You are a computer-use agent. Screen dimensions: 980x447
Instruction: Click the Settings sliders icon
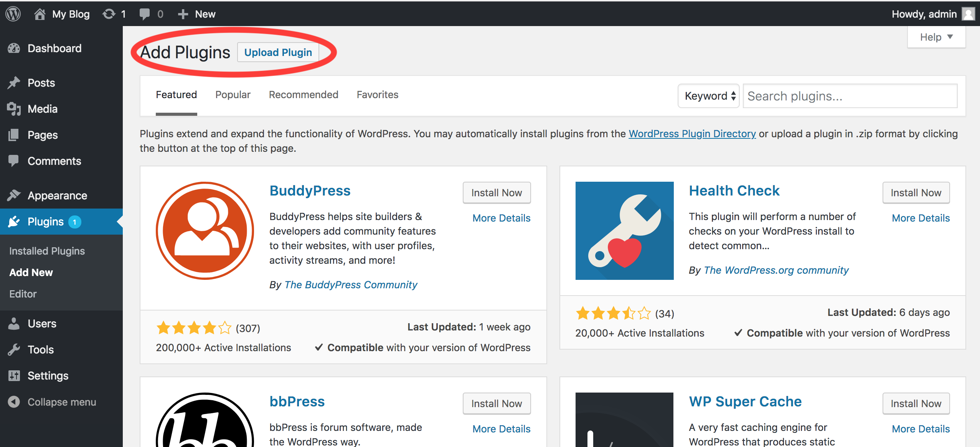coord(14,376)
